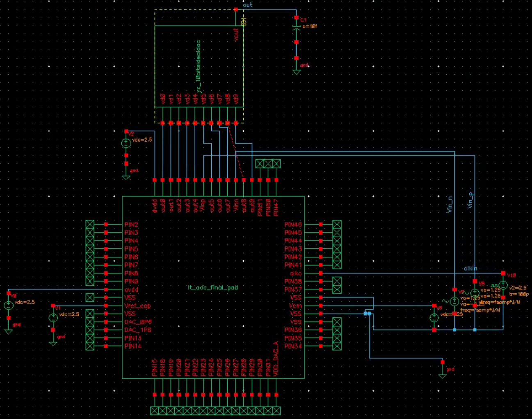Screen dimensions: 532x419
Task: Select the 'out' net label
Action: point(247,5)
